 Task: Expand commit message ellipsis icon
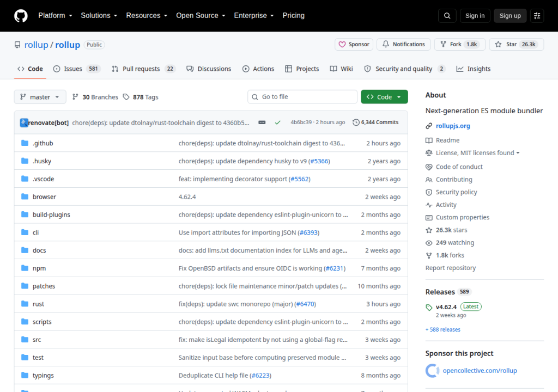click(x=262, y=122)
